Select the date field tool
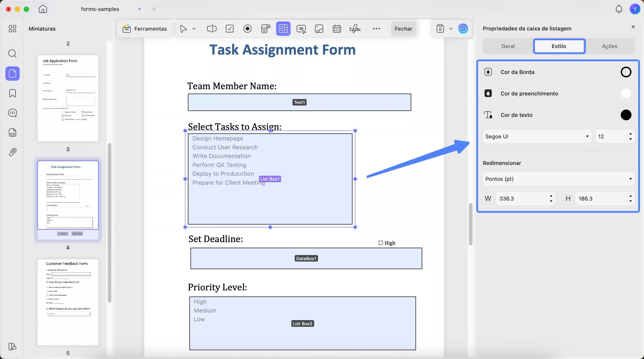Screen dimensions: 644x359 (x=337, y=29)
